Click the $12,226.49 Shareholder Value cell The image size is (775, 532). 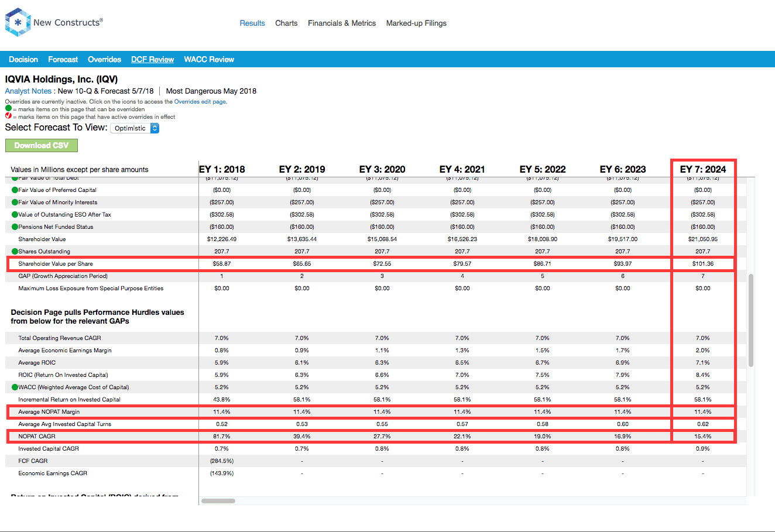tap(222, 239)
